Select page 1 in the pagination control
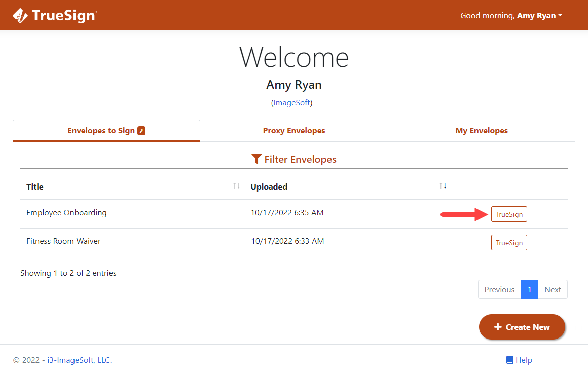The image size is (588, 375). coord(529,289)
